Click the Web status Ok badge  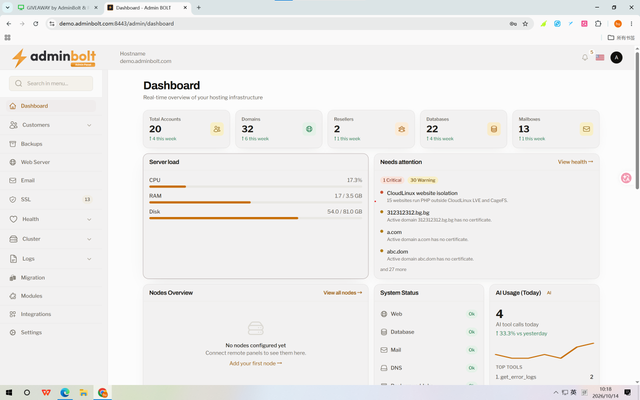pos(471,314)
